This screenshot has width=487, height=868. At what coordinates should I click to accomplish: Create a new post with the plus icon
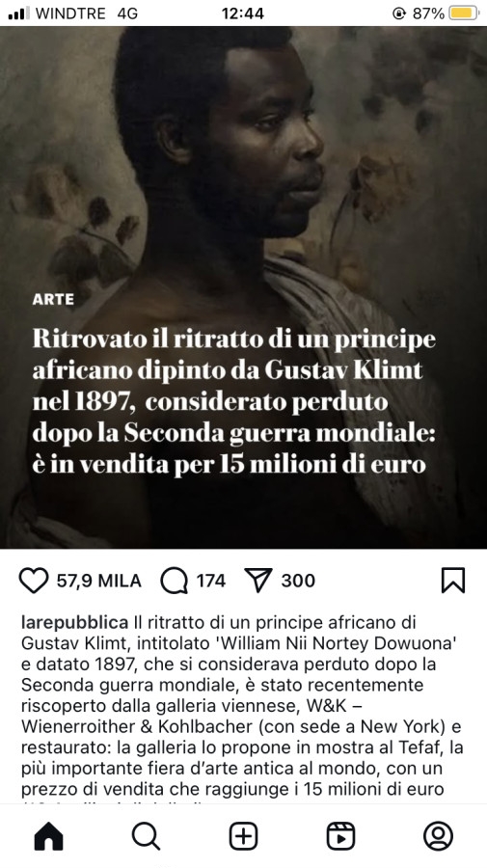tap(243, 836)
